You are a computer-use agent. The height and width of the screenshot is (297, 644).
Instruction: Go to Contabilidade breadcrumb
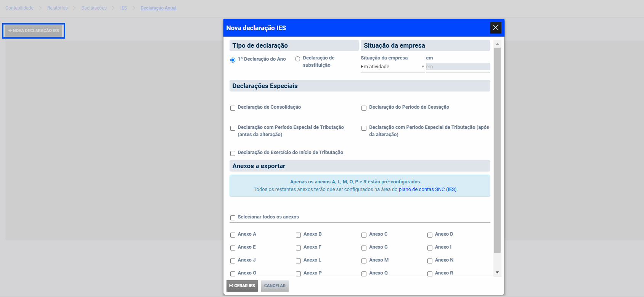(x=19, y=8)
